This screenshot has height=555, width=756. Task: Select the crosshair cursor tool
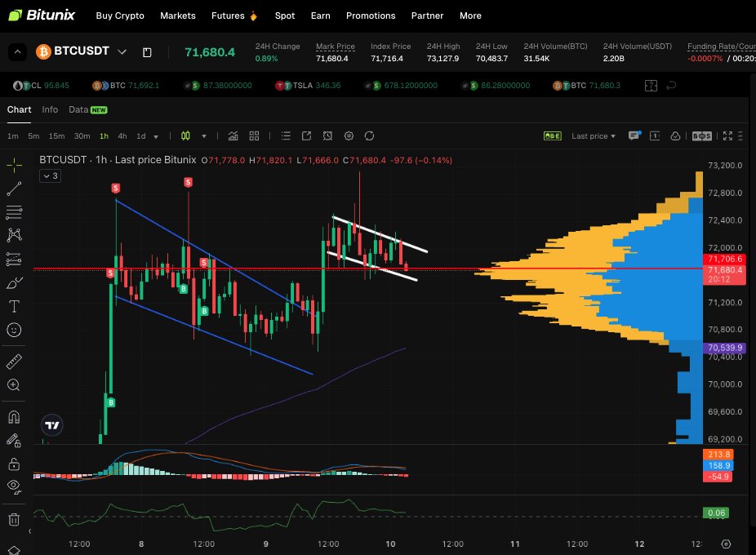[x=14, y=165]
